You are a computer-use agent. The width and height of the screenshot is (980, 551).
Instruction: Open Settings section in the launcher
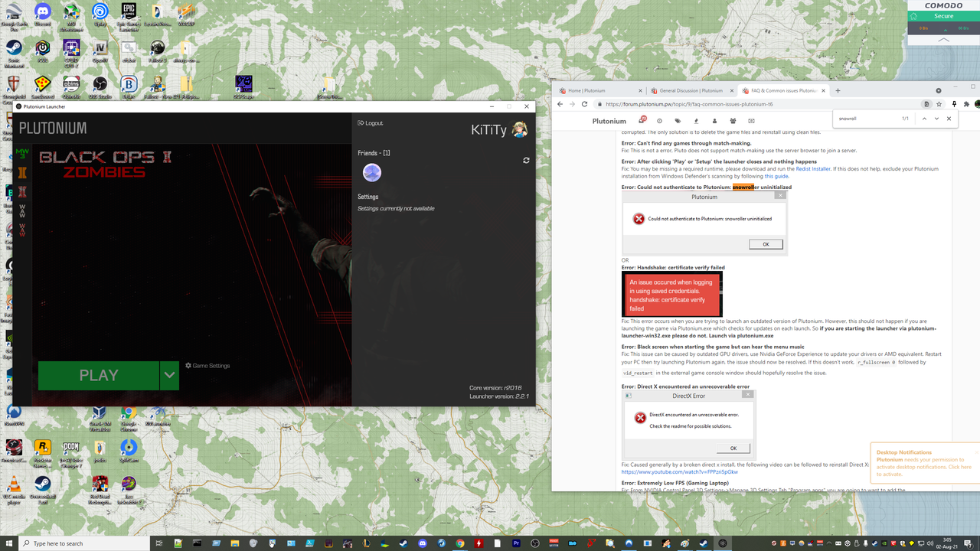pyautogui.click(x=368, y=197)
